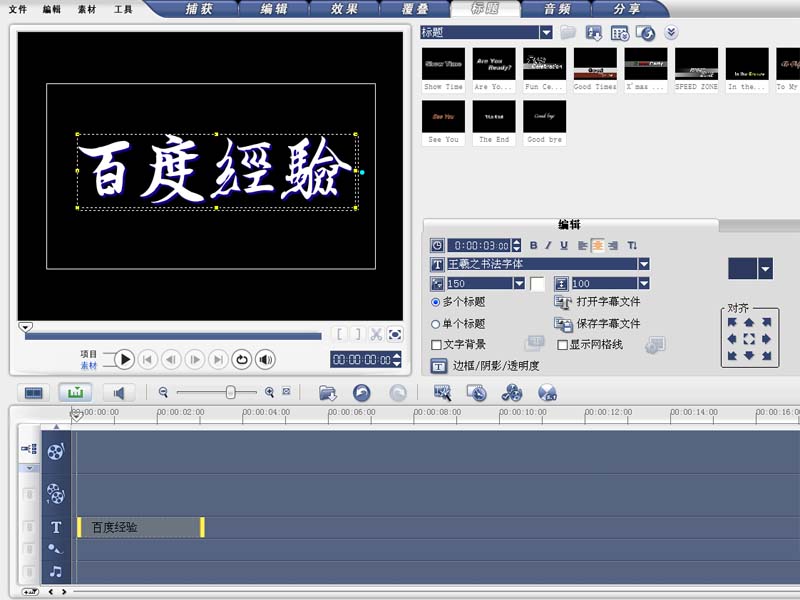Step back to previous frame
800x600 pixels.
click(171, 360)
